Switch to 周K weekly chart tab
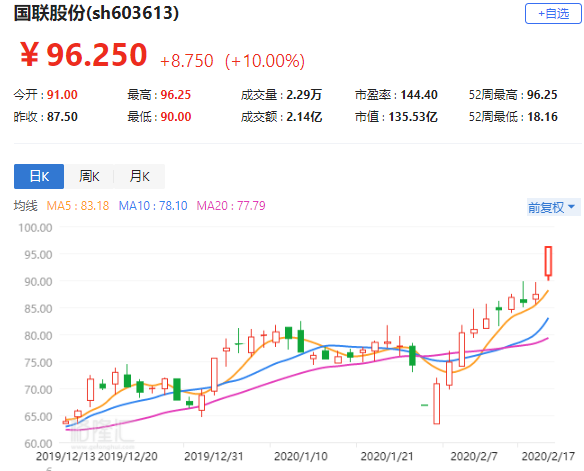The height and width of the screenshot is (471, 584). click(89, 176)
